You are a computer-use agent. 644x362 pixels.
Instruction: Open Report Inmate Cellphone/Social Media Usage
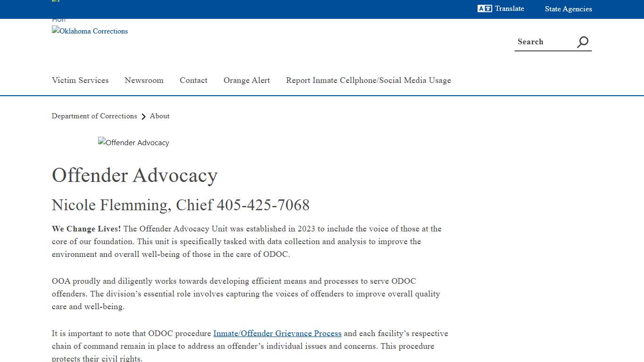(x=368, y=80)
